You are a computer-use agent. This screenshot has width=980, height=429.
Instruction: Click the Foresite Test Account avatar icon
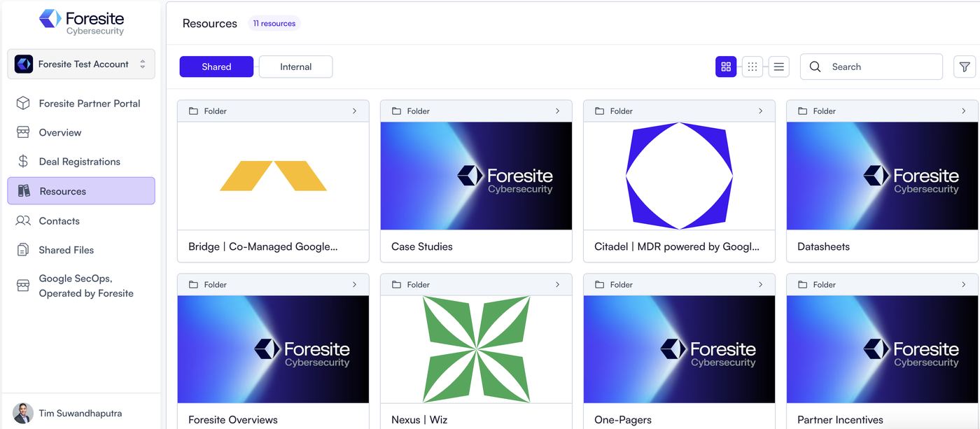[x=24, y=64]
